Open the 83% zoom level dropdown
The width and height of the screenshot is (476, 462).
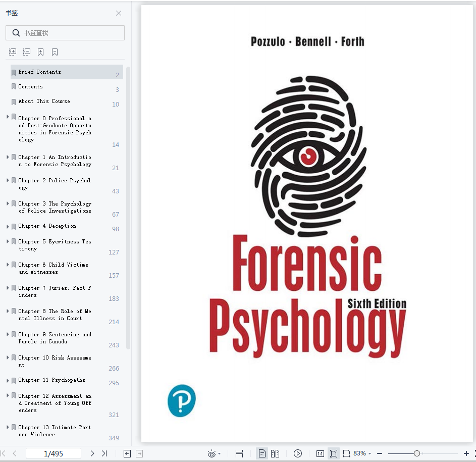pyautogui.click(x=362, y=453)
